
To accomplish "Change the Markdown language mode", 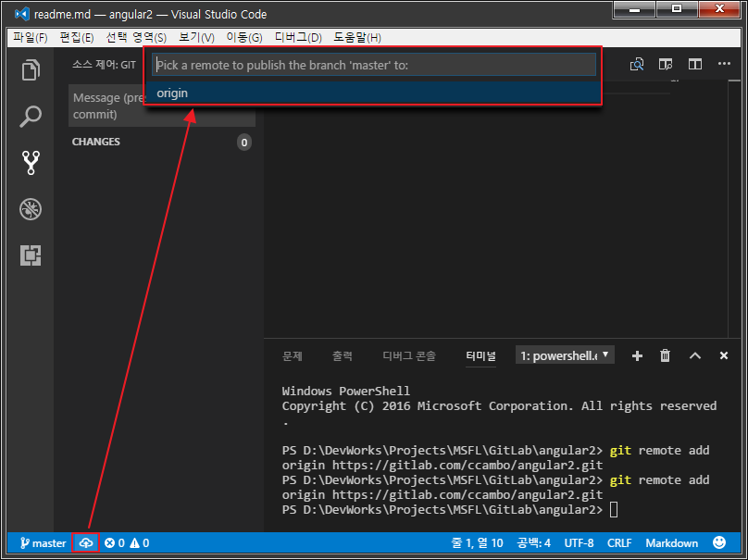I will coord(671,543).
